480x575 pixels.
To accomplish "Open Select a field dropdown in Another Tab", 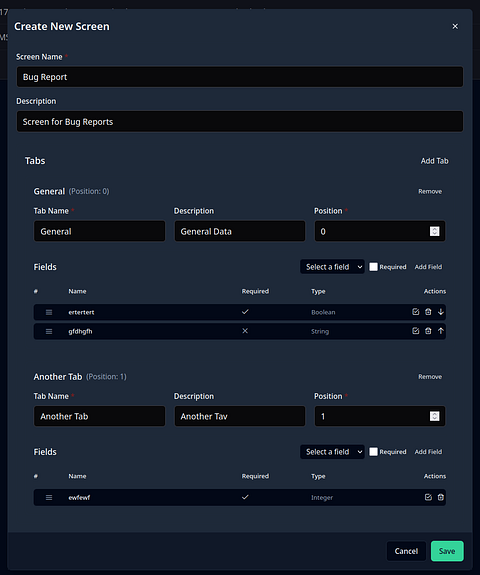I will pos(332,451).
